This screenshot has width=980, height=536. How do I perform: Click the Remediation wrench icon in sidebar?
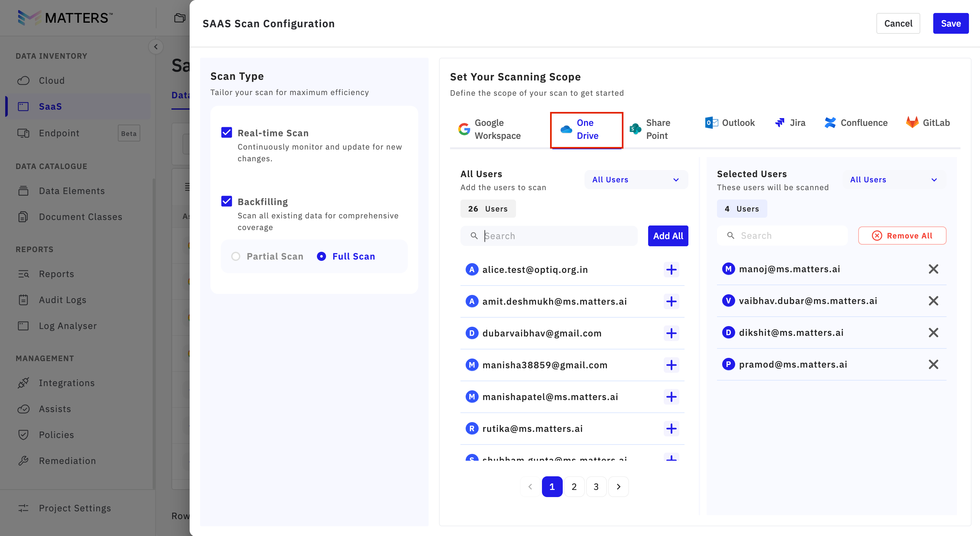23,461
